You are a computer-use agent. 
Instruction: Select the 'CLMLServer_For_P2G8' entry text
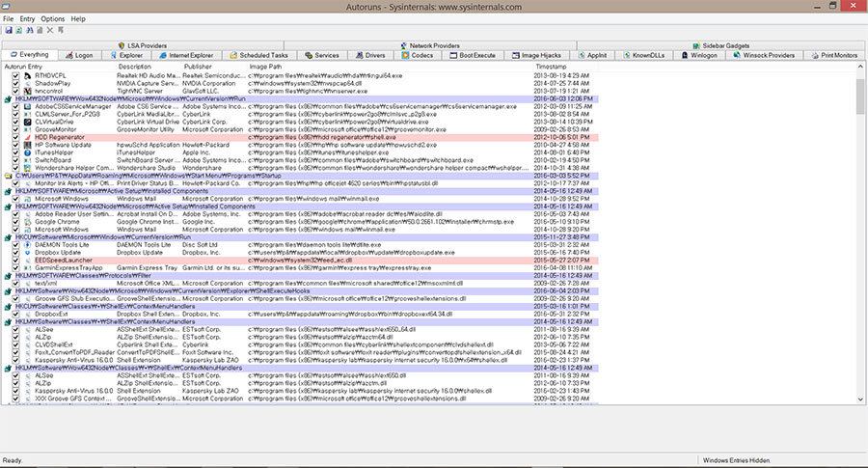click(68, 114)
